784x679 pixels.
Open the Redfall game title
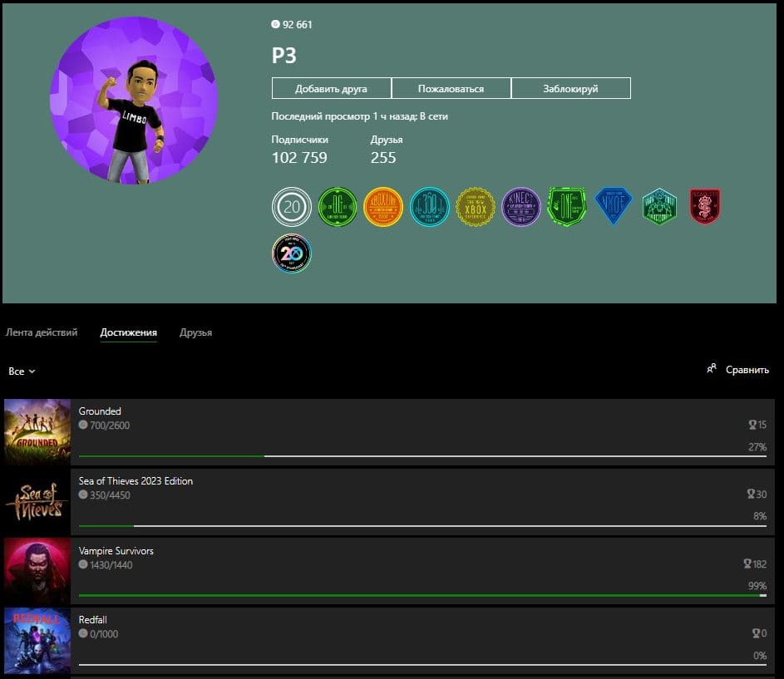tap(92, 619)
